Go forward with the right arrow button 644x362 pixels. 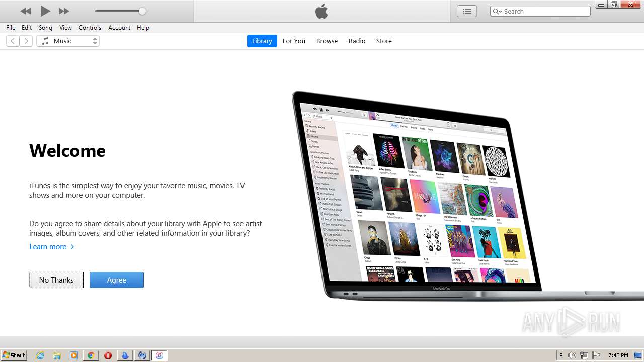(26, 41)
